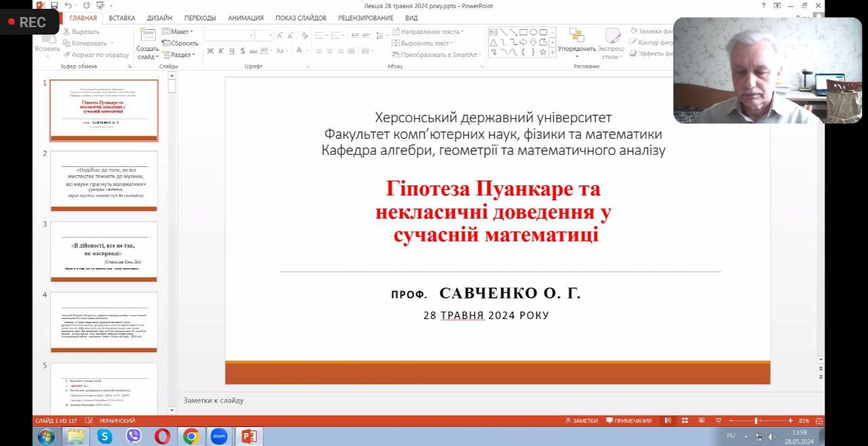Open the АНИМАЦИЯ ribbon tab
Viewport: 868px width, 446px height.
pos(246,18)
